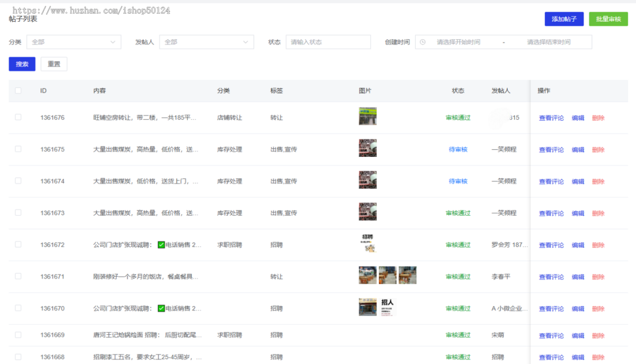This screenshot has width=636, height=364.
Task: Click 删除 for post 1361676
Action: (x=598, y=118)
